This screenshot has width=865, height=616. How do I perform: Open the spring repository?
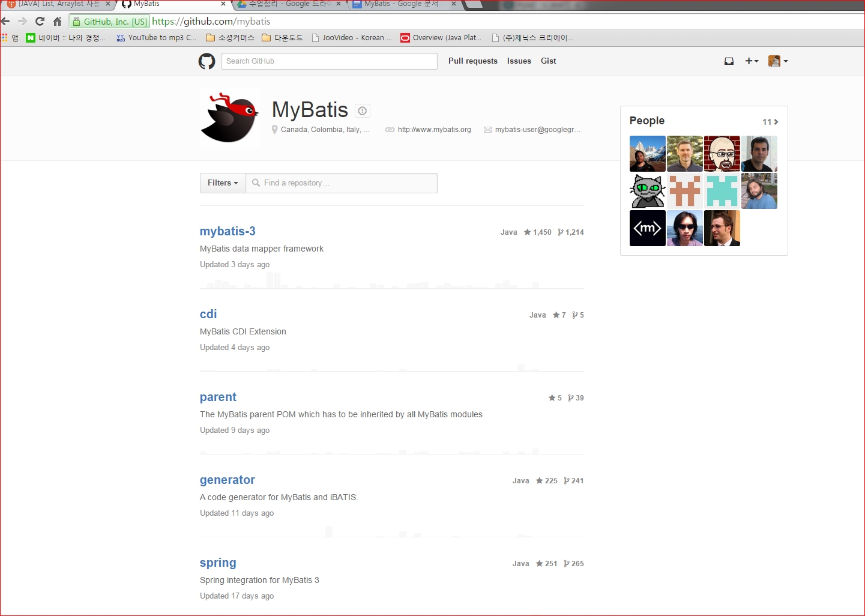coord(218,563)
